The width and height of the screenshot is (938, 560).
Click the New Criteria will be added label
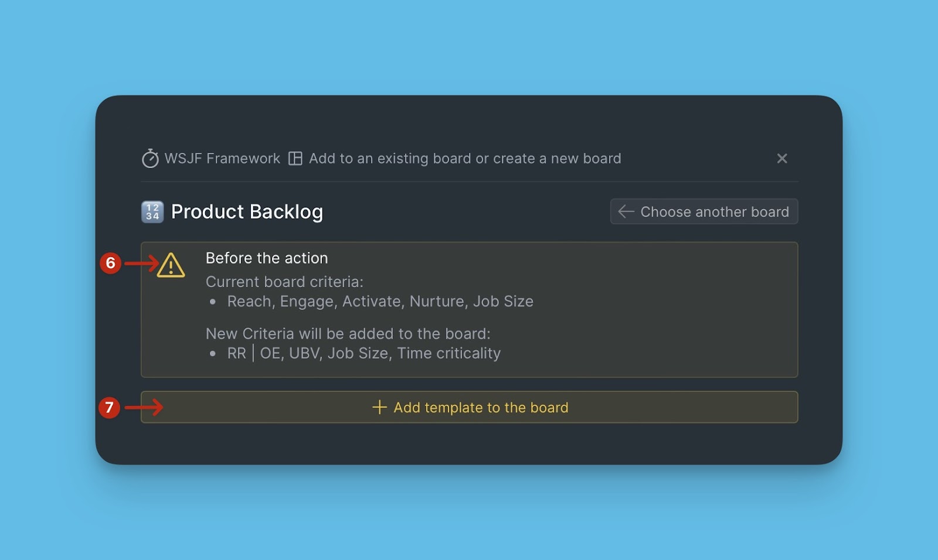click(x=348, y=334)
